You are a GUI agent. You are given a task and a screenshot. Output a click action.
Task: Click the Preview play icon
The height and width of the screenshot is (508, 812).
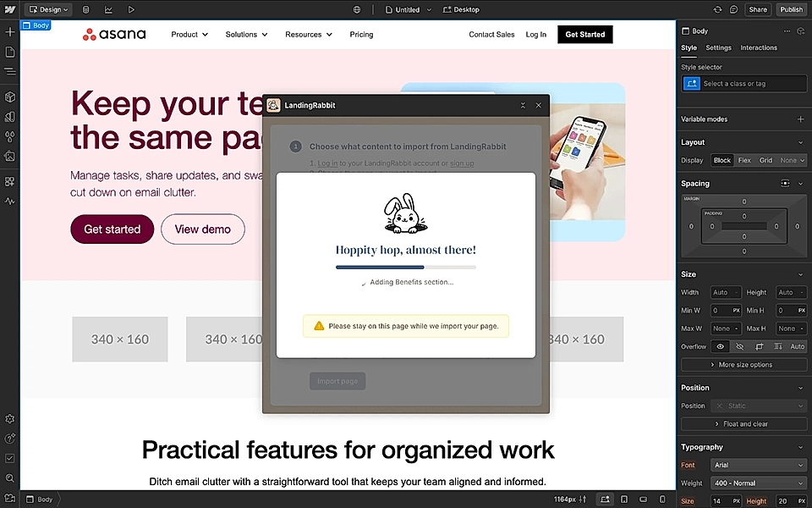(131, 9)
